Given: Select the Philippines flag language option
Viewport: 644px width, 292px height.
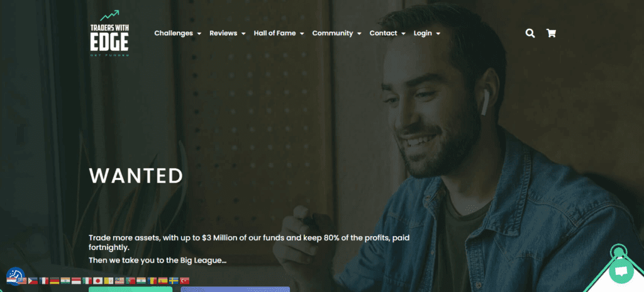Looking at the screenshot, I should click(x=33, y=281).
